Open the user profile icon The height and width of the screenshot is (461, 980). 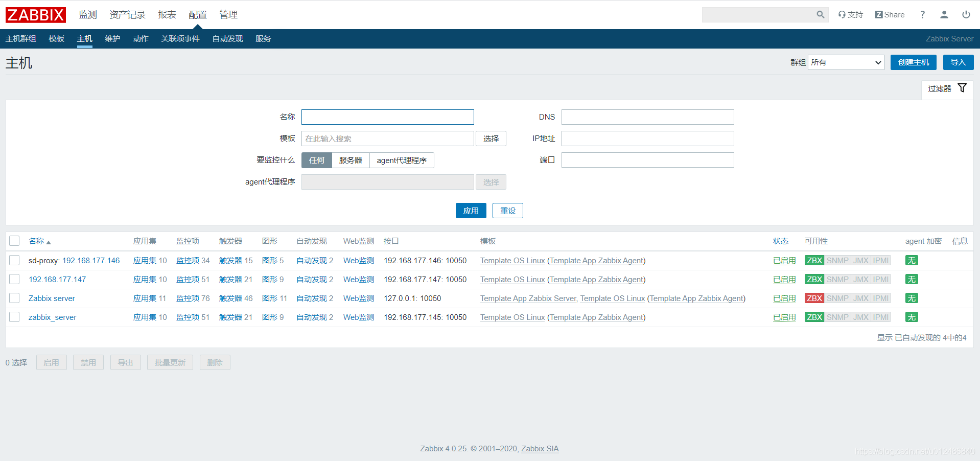(x=944, y=15)
